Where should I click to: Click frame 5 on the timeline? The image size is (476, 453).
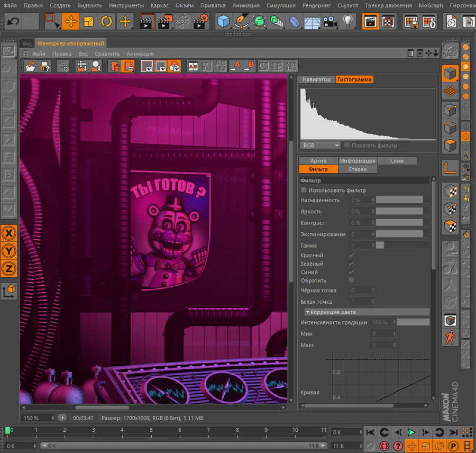point(151,431)
